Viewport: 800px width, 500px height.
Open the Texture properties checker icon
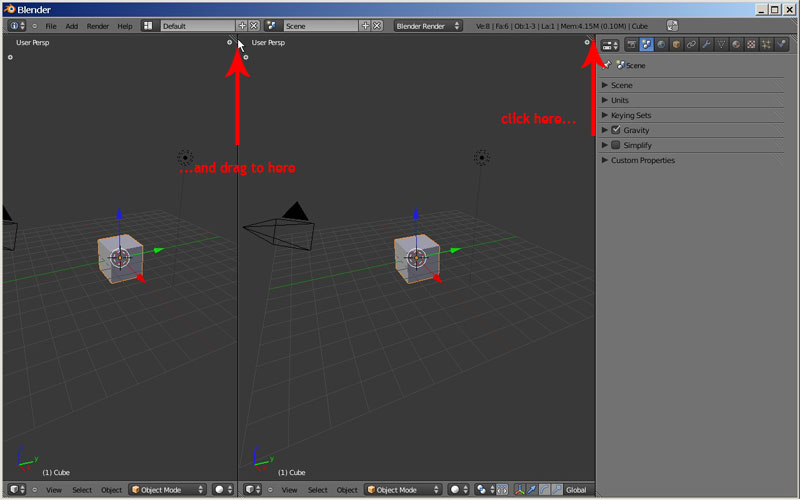751,45
